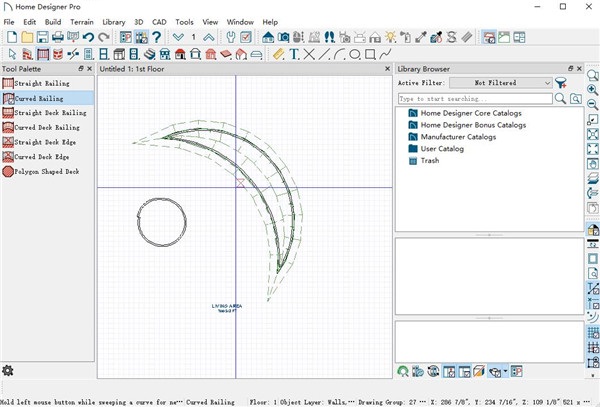Click the library search magnifier icon

pyautogui.click(x=560, y=100)
